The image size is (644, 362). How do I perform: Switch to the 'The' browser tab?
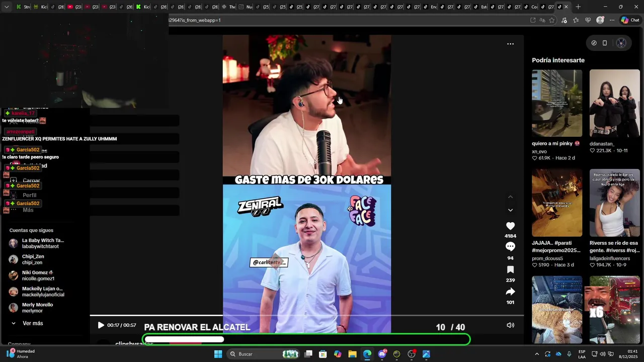(229, 7)
